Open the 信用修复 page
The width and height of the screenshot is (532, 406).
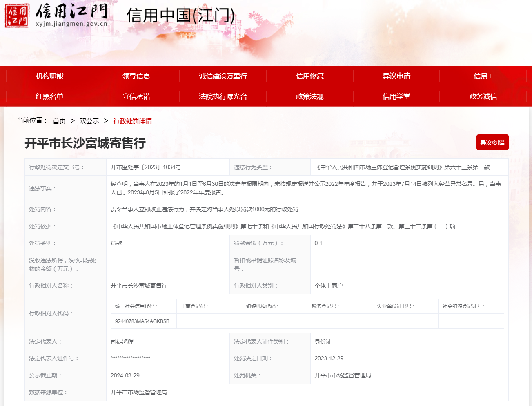pyautogui.click(x=309, y=76)
